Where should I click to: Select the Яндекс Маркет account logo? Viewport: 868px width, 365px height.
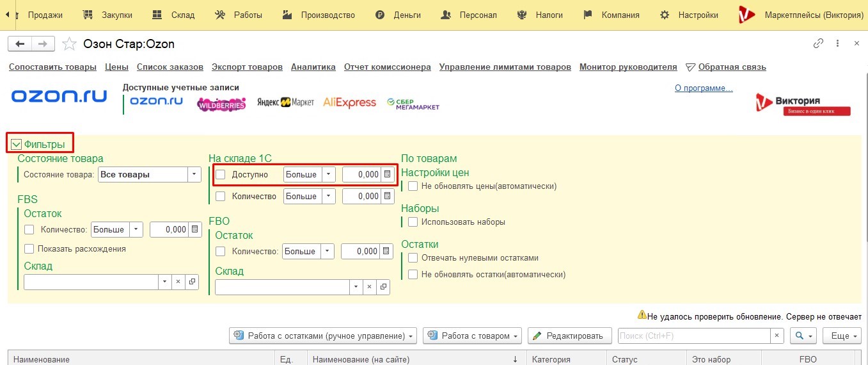coord(285,102)
